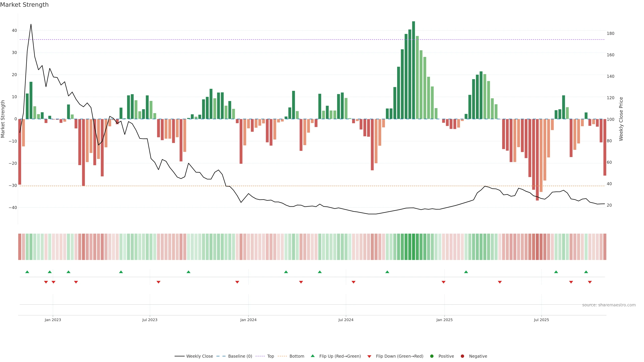Click the green Flip Up legend triangle
644x362 pixels.
[312, 356]
